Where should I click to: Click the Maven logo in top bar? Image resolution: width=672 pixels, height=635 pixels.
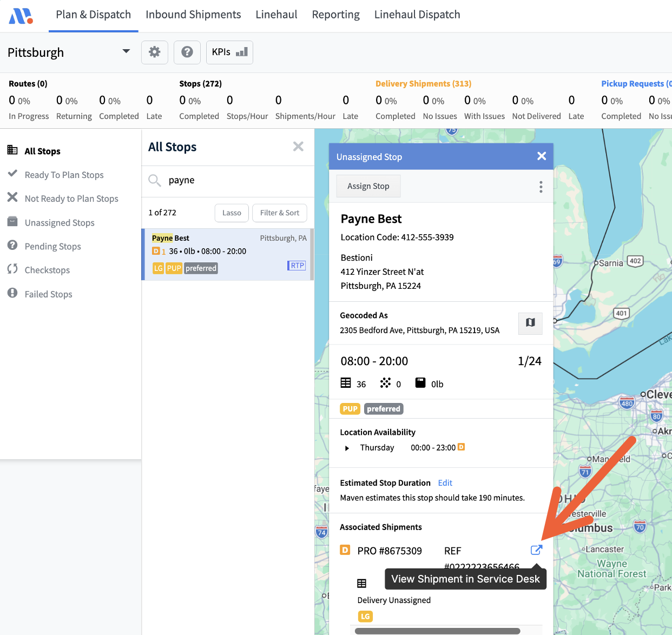point(21,16)
